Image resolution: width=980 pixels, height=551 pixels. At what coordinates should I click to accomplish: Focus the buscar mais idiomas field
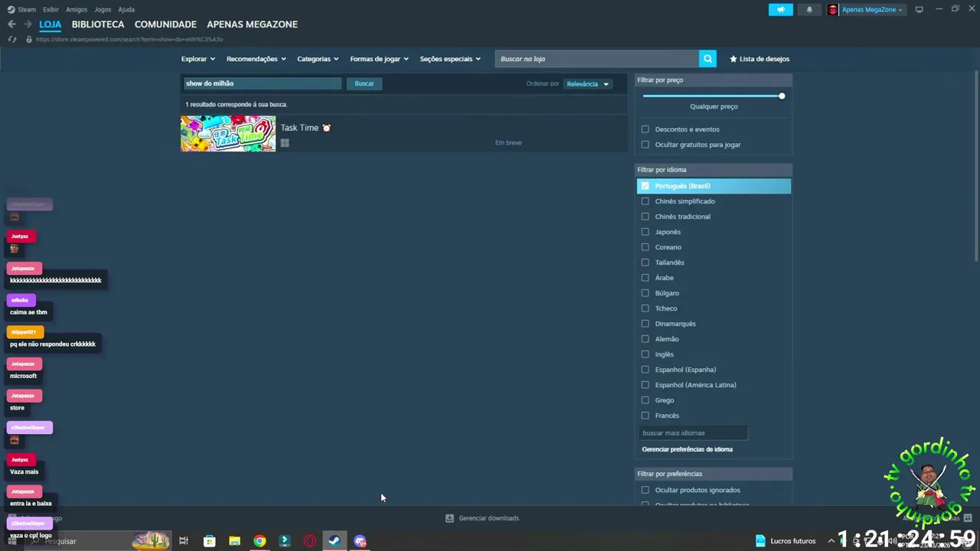(694, 433)
